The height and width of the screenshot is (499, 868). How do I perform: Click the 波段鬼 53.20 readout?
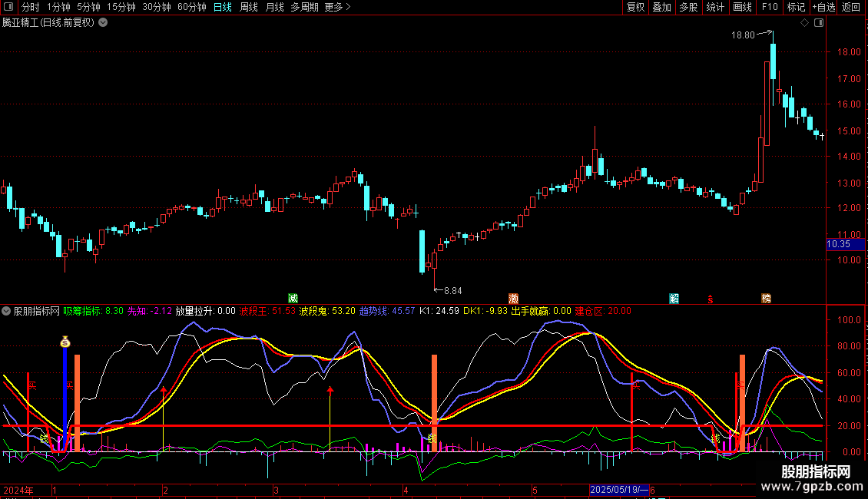click(327, 311)
